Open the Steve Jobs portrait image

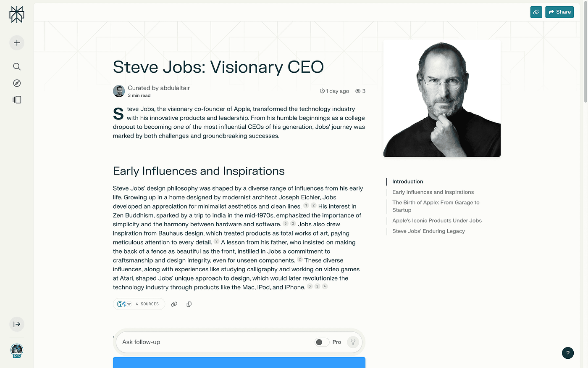click(x=442, y=98)
